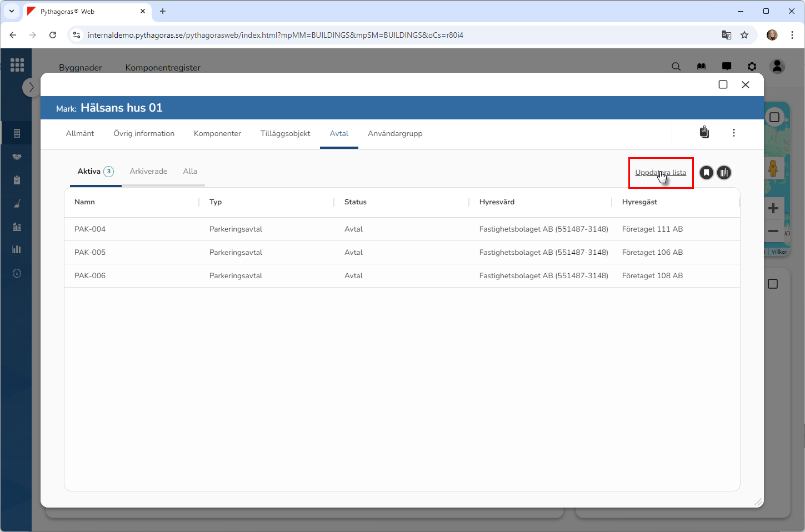
Task: Click the Uppdatera lista link
Action: (x=661, y=173)
